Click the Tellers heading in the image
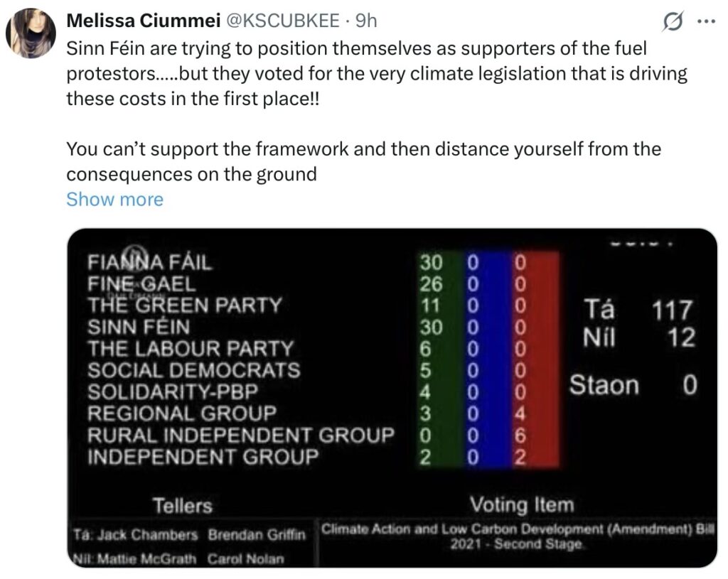This screenshot has width=728, height=579. coord(183,506)
